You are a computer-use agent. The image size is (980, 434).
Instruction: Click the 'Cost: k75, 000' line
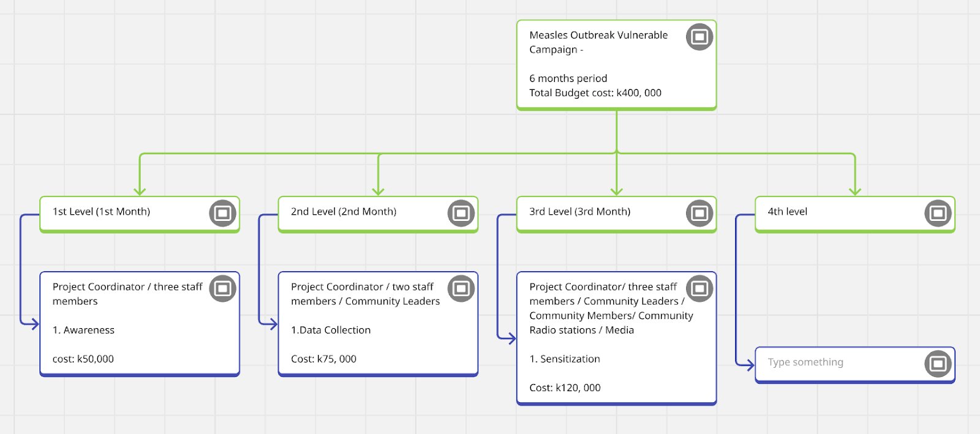323,359
